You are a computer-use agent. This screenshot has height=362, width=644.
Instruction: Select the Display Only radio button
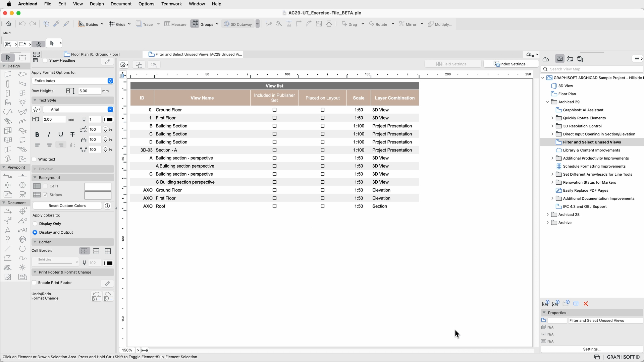tap(35, 224)
